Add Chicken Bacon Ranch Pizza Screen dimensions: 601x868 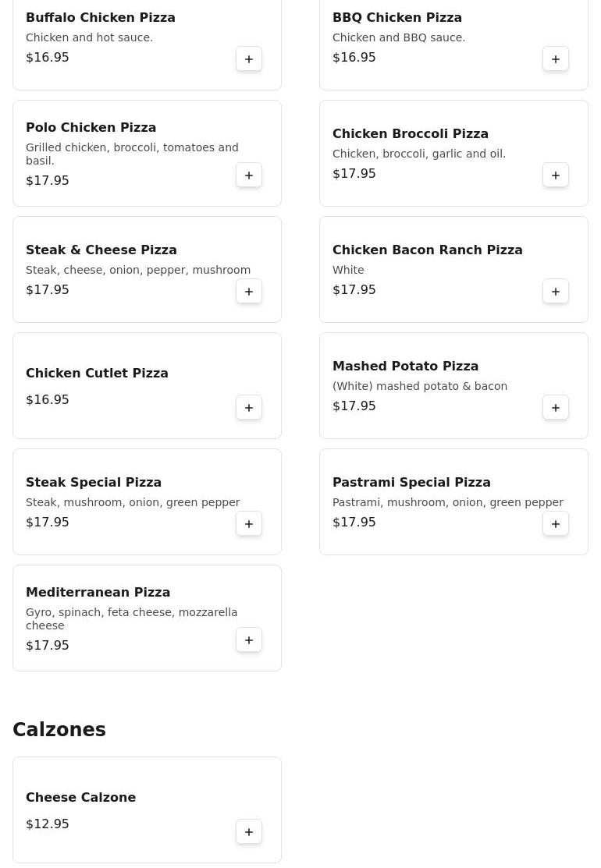(x=556, y=292)
